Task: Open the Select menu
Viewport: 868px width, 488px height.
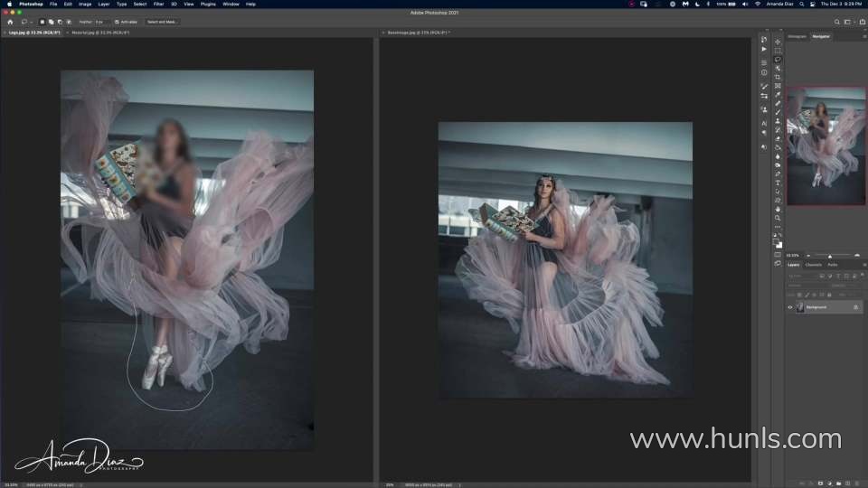Action: click(140, 4)
